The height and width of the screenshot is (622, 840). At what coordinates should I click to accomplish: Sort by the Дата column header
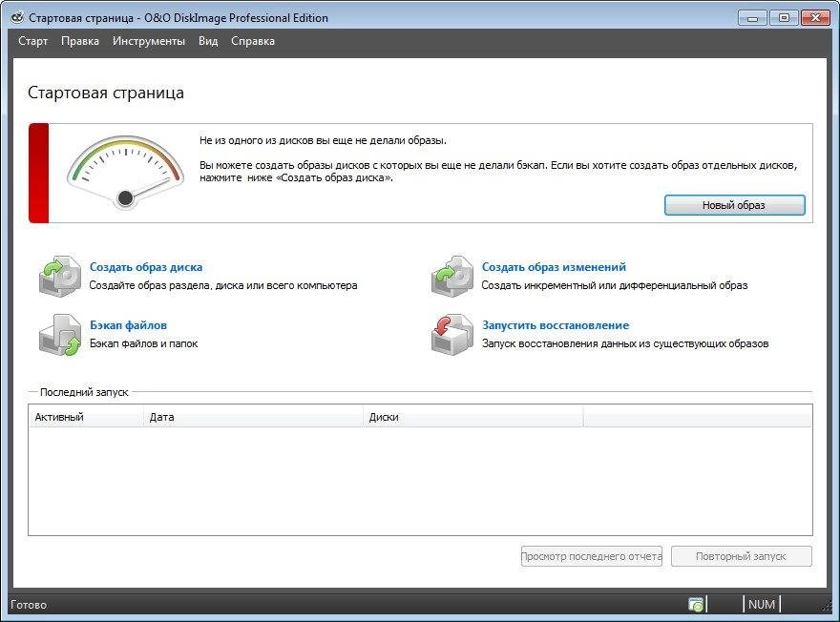tap(253, 417)
